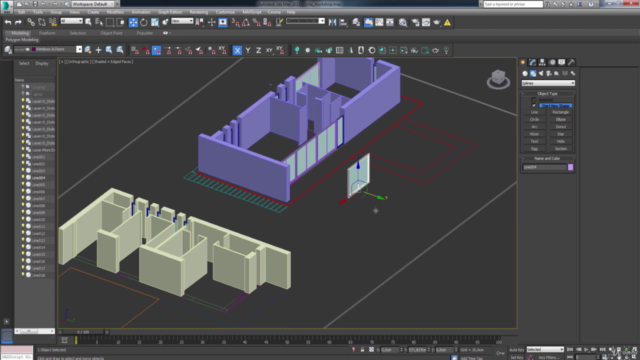Click the Rectangle spline button
The height and width of the screenshot is (360, 640).
[x=560, y=112]
